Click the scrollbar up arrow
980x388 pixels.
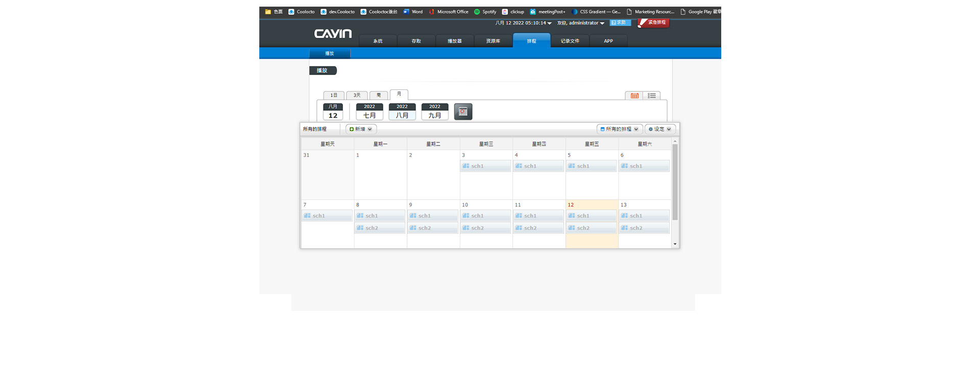[675, 141]
